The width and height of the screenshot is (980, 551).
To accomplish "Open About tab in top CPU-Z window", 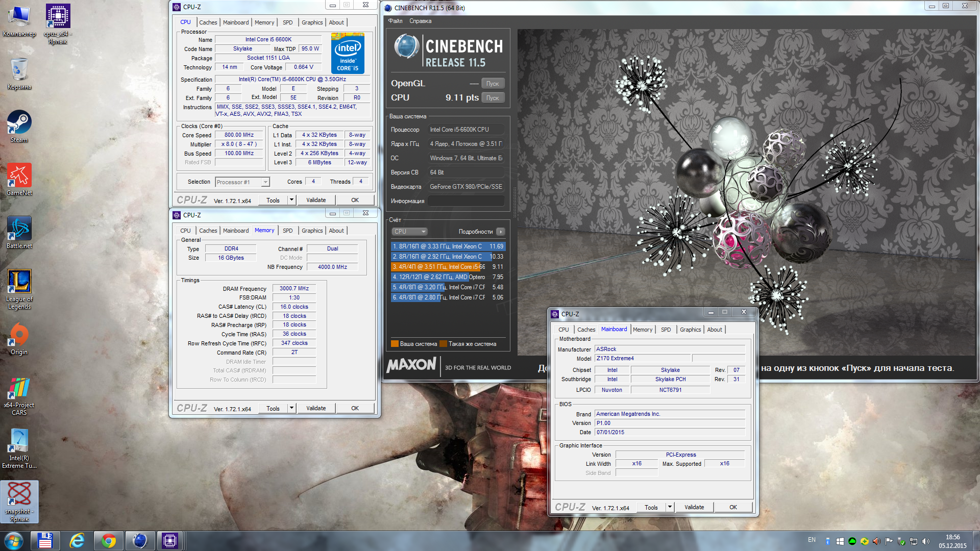I will click(336, 22).
